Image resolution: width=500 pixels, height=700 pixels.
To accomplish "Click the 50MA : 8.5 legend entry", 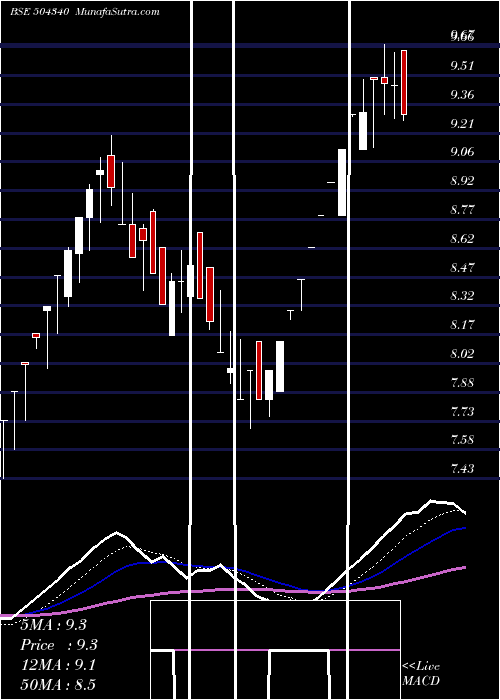I will click(x=58, y=685).
